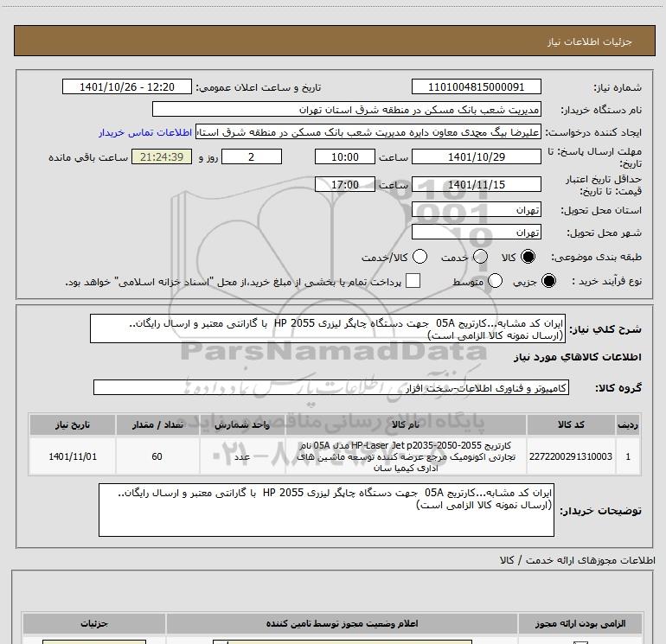The width and height of the screenshot is (666, 644).
Task: Click unit cell عدد
Action: click(x=242, y=456)
